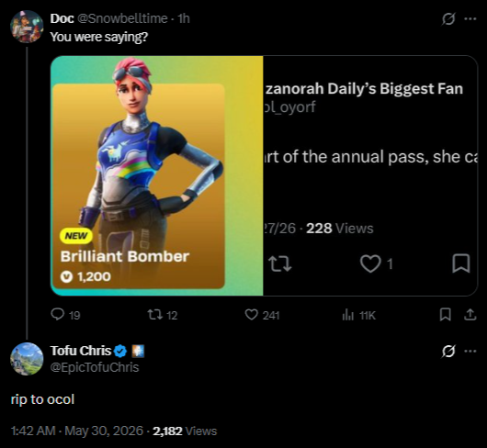Viewport: 487px width, 448px height.
Task: Click the heart icon in embedded screenshot
Action: tap(370, 263)
